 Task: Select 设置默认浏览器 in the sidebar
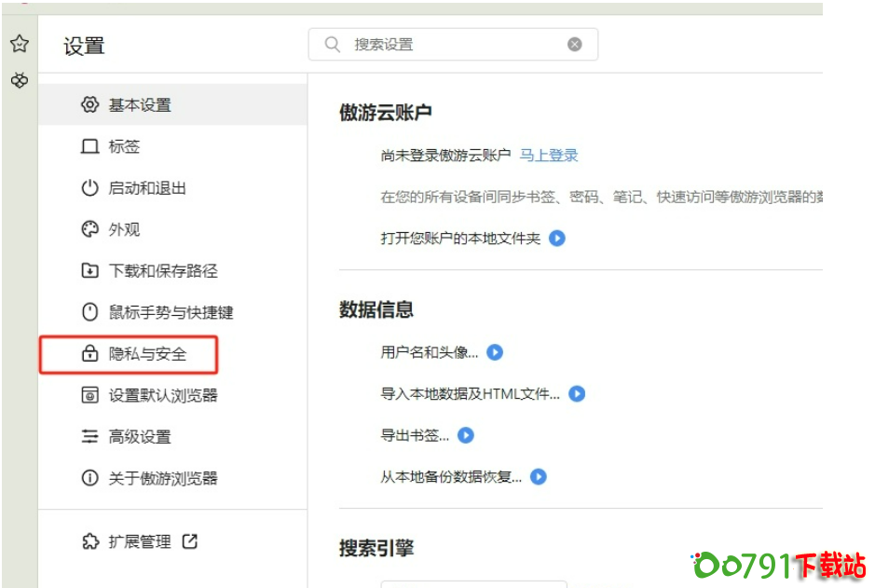(x=173, y=395)
